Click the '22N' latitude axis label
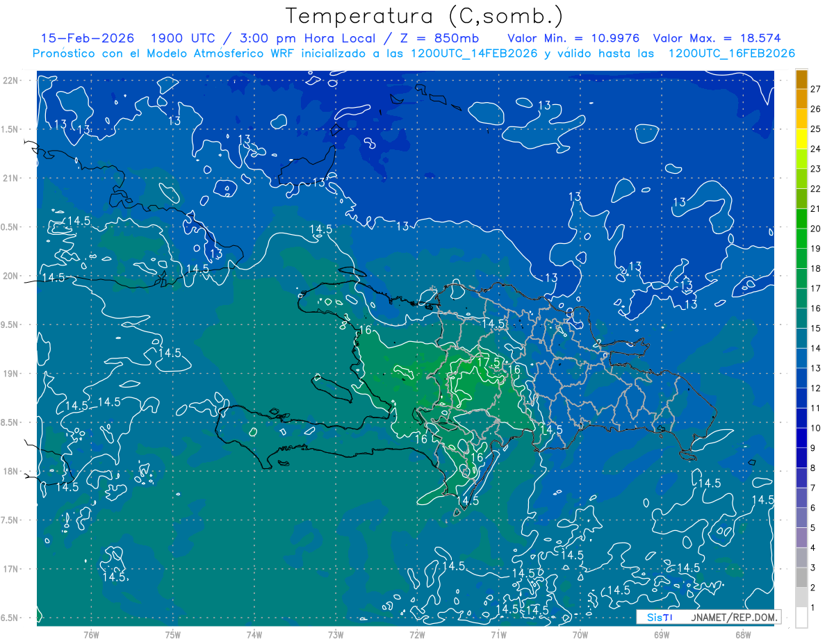The height and width of the screenshot is (644, 834). pyautogui.click(x=11, y=80)
